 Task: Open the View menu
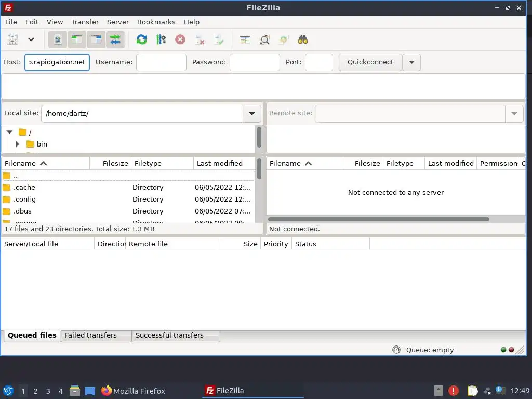point(55,22)
